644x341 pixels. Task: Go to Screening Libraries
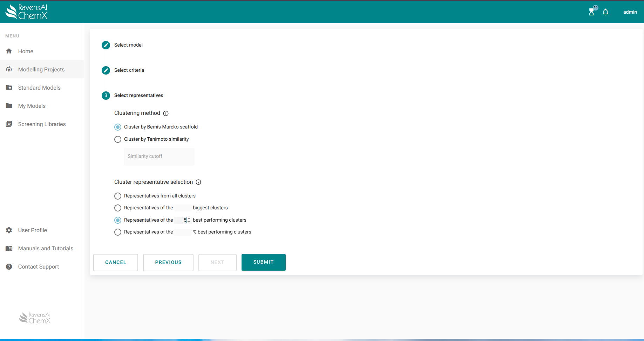(42, 124)
